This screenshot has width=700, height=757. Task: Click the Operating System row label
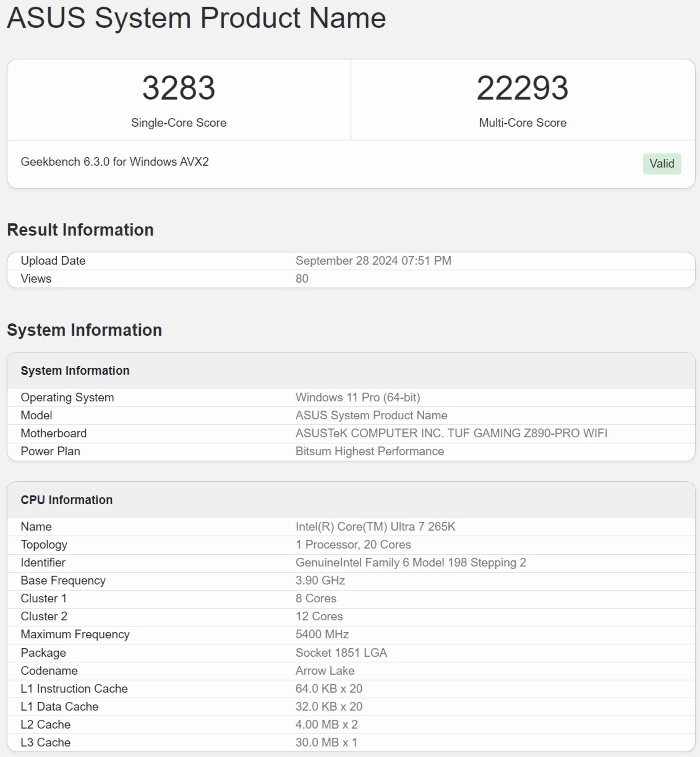click(x=67, y=397)
